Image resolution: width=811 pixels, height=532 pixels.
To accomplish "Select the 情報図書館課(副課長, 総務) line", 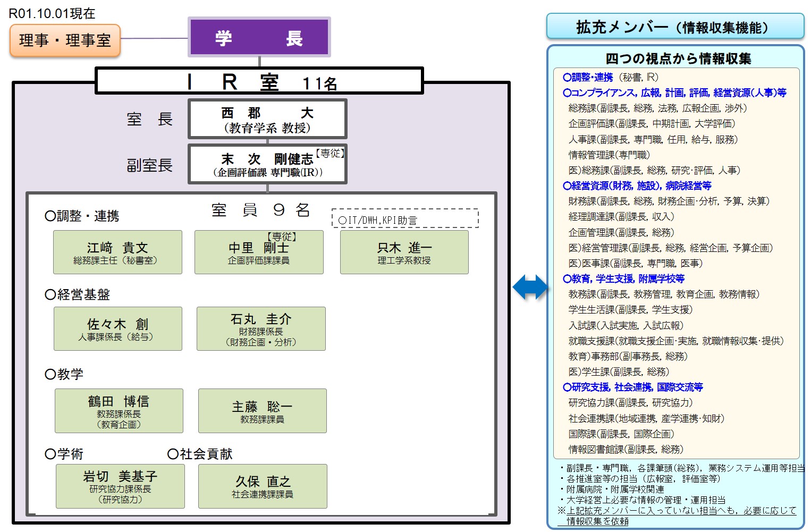I will tap(626, 450).
